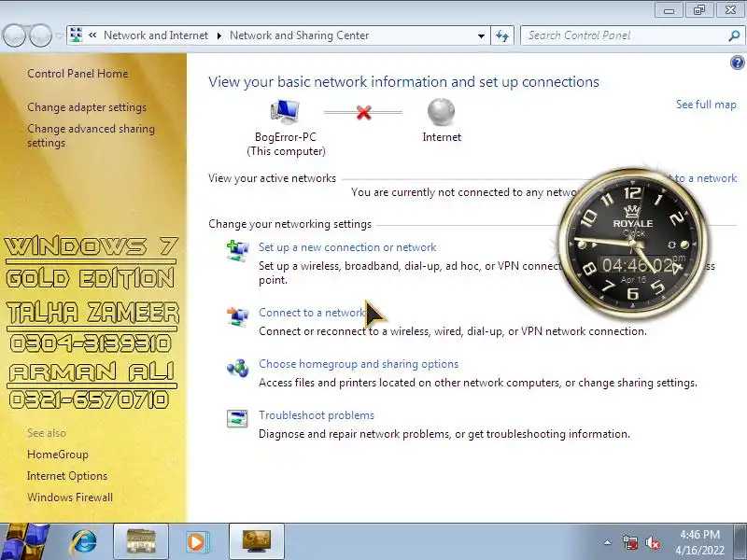Launch Internet Explorer from the taskbar
Viewport: 747px width, 560px height.
point(84,542)
